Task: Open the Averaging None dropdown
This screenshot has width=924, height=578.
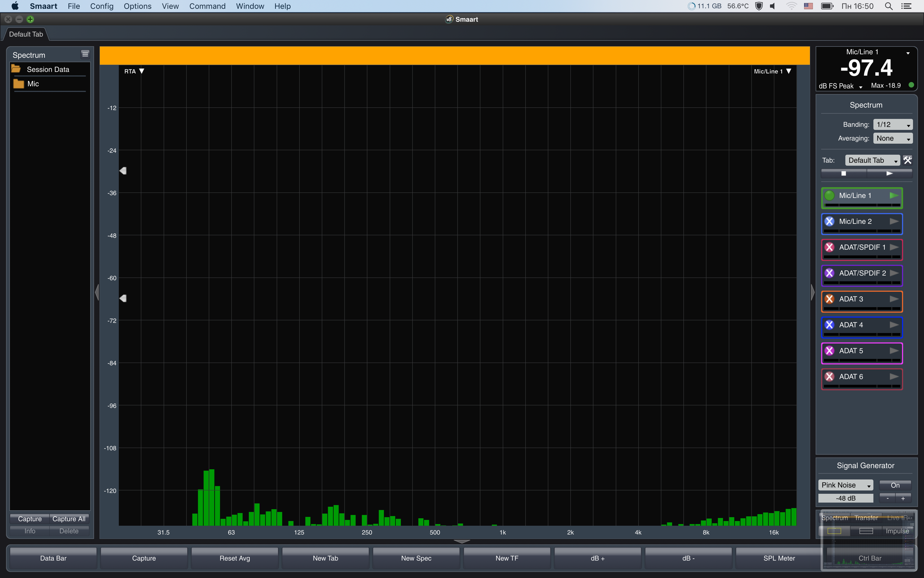Action: click(893, 138)
